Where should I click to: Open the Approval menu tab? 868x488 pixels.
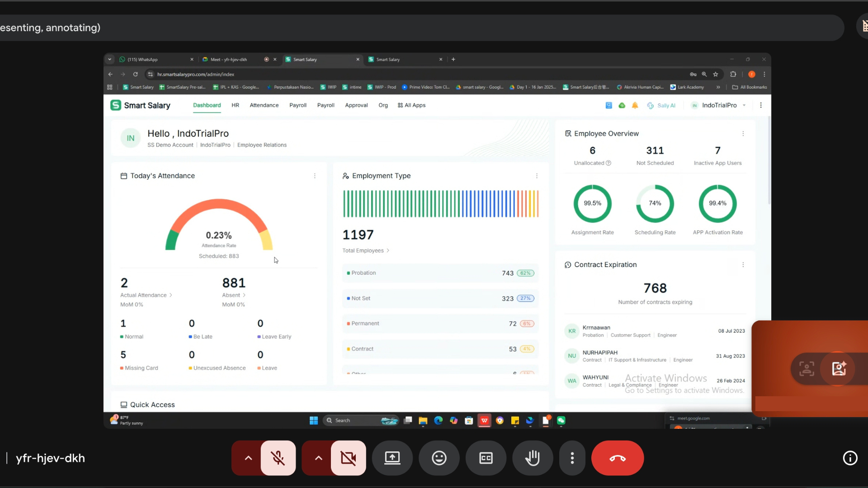[356, 105]
